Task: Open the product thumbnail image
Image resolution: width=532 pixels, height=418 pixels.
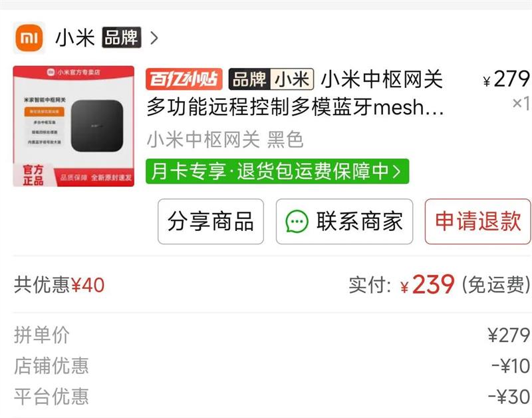Action: point(74,126)
